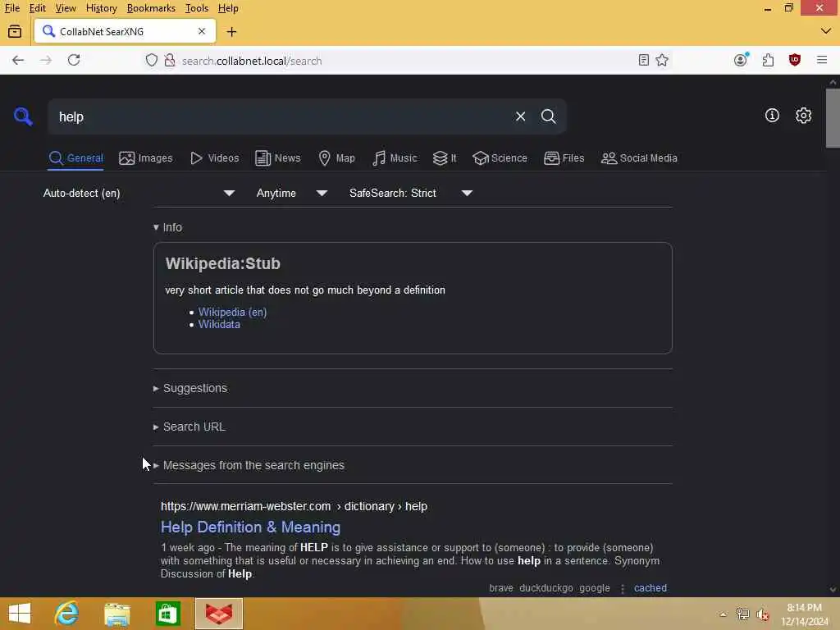Open File Explorer from taskbar
The height and width of the screenshot is (630, 840).
(x=116, y=614)
